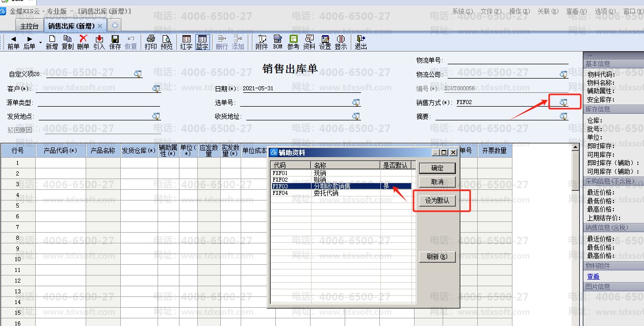Open 参考 reference toolbar icon
The height and width of the screenshot is (326, 644).
tap(293, 42)
